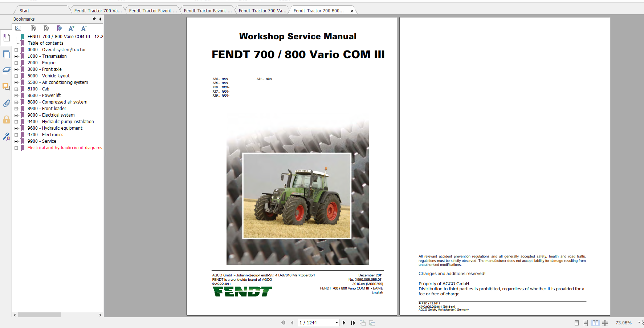Open the Pages thumbnails panel icon
This screenshot has width=644, height=328.
click(6, 54)
